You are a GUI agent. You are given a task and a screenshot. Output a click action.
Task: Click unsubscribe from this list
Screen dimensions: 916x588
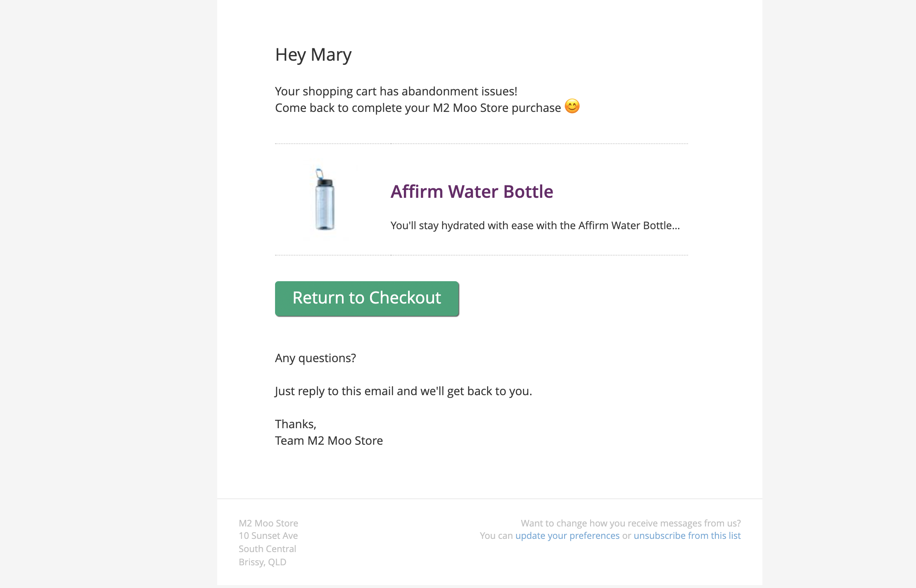[x=687, y=535]
